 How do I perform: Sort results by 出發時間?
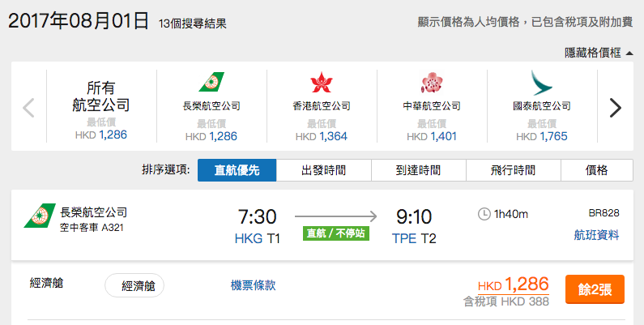(324, 170)
